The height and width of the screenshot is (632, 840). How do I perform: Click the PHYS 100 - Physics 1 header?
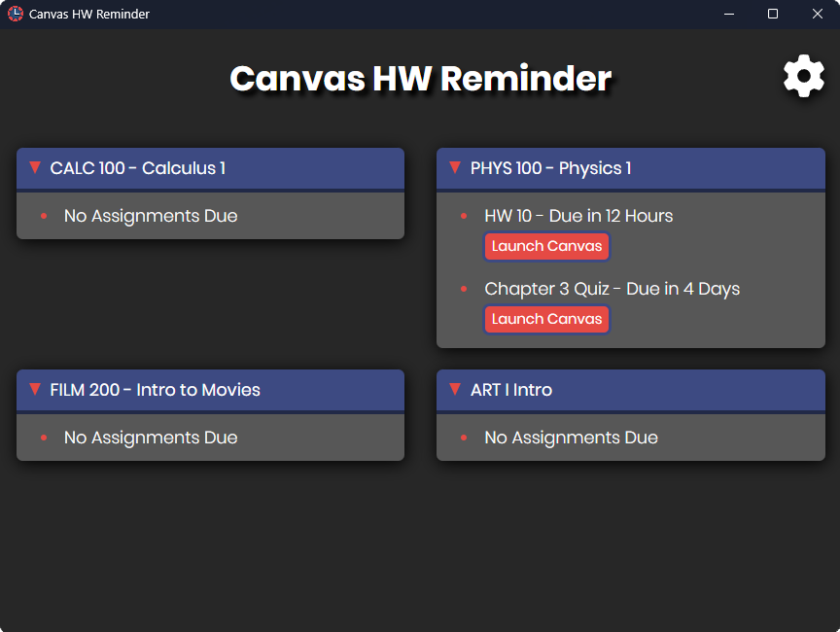[550, 168]
